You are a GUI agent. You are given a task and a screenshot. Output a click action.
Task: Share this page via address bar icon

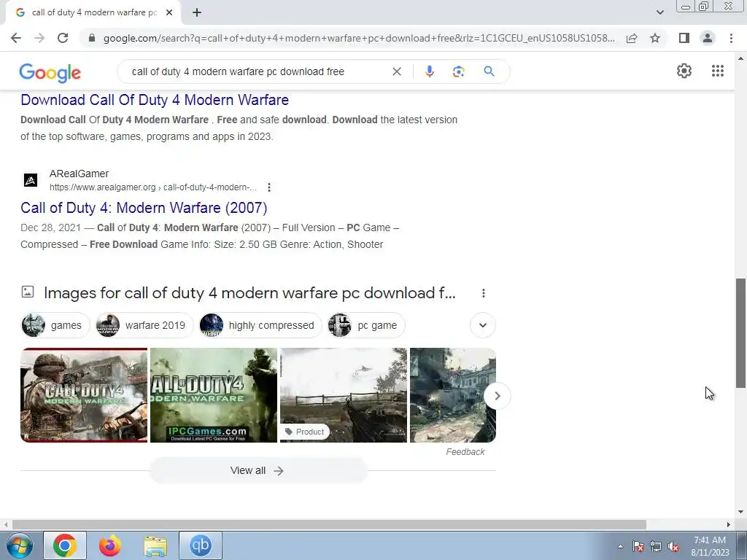632,38
